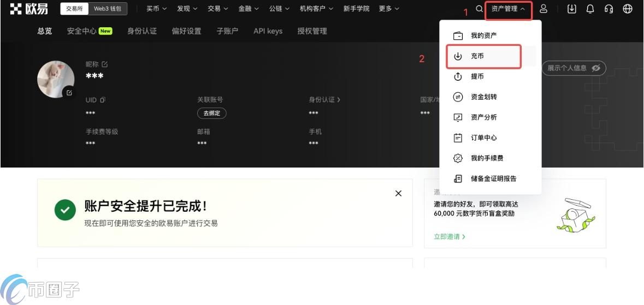Image resolution: width=644 pixels, height=305 pixels.
Task: Open 新手学院 in the top navigation
Action: 356,9
